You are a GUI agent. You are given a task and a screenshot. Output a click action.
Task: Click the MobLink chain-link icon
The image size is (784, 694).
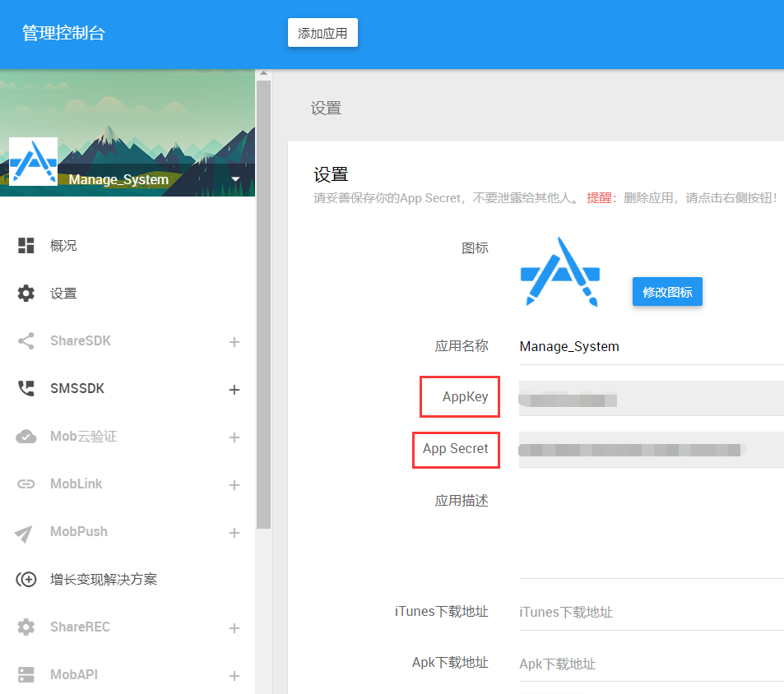24,483
